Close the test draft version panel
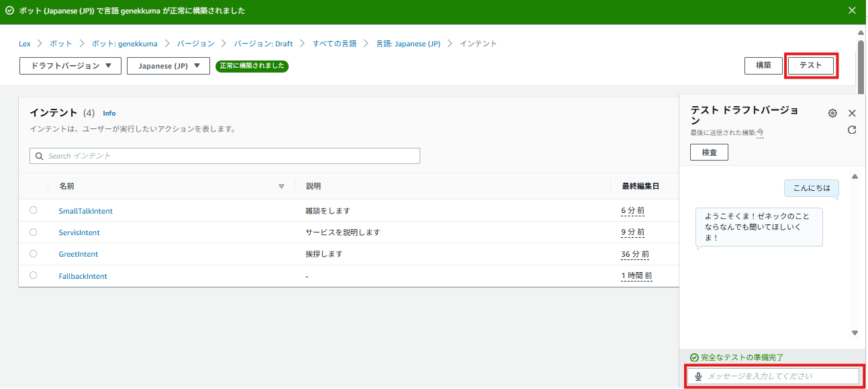 [x=852, y=113]
